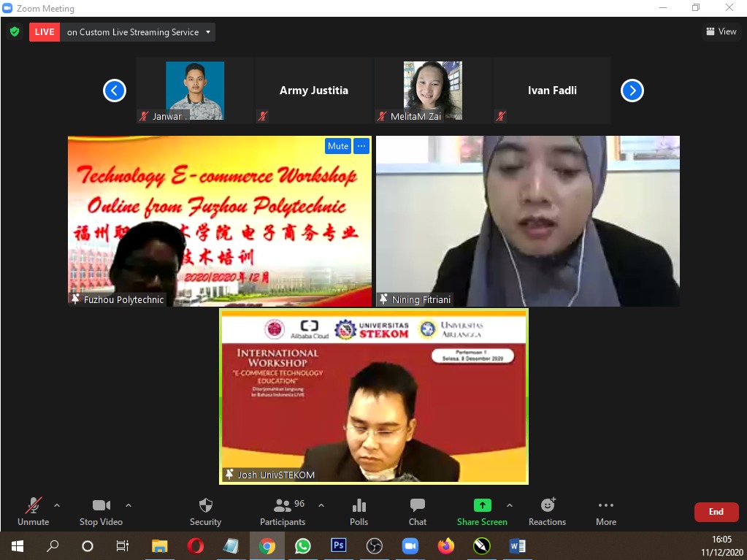Click muted mic icon on Army Justitia tile
Viewport: 747px width, 560px height.
[x=262, y=115]
